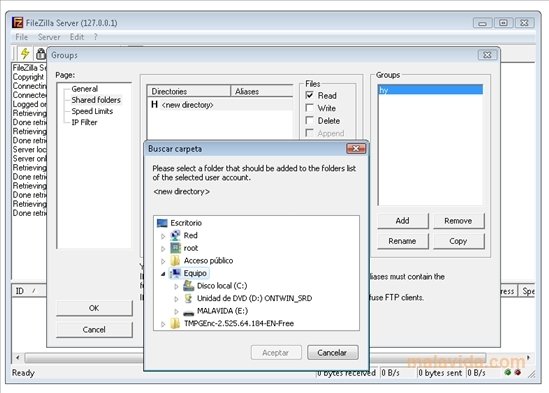This screenshot has width=549, height=393.
Task: Select the Shared folders page
Action: [96, 100]
